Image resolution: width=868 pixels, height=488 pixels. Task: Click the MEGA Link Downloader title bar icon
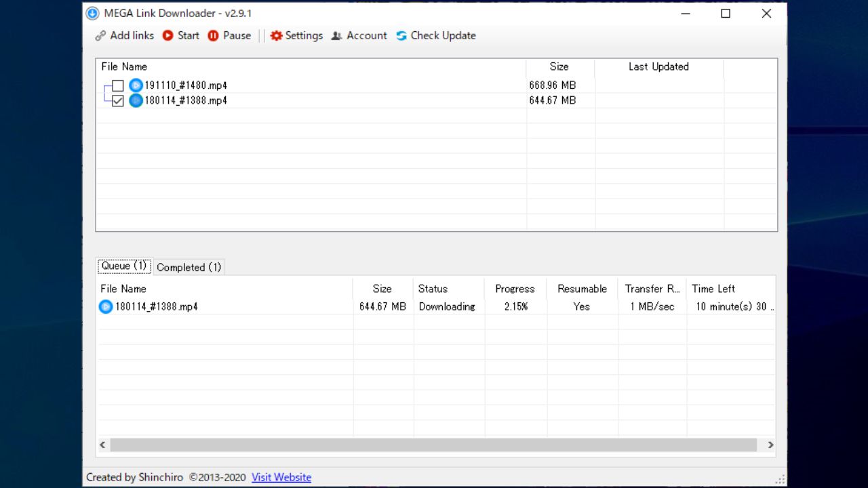pyautogui.click(x=92, y=14)
